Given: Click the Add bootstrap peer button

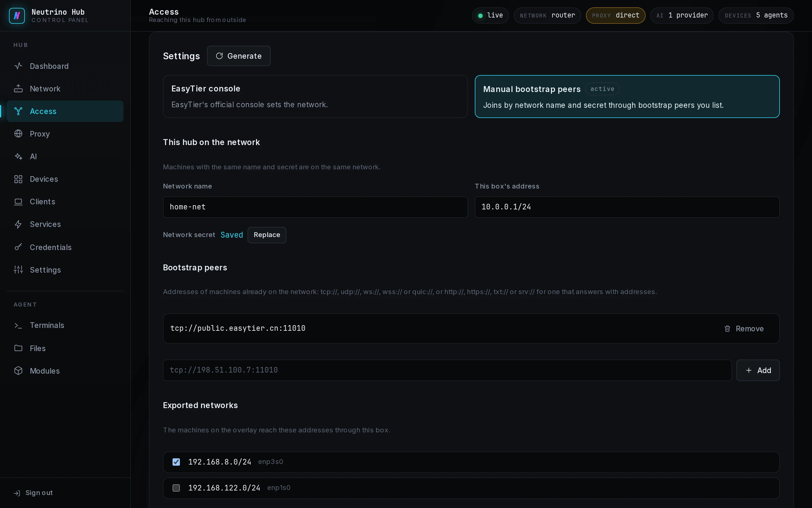Looking at the screenshot, I should point(758,370).
